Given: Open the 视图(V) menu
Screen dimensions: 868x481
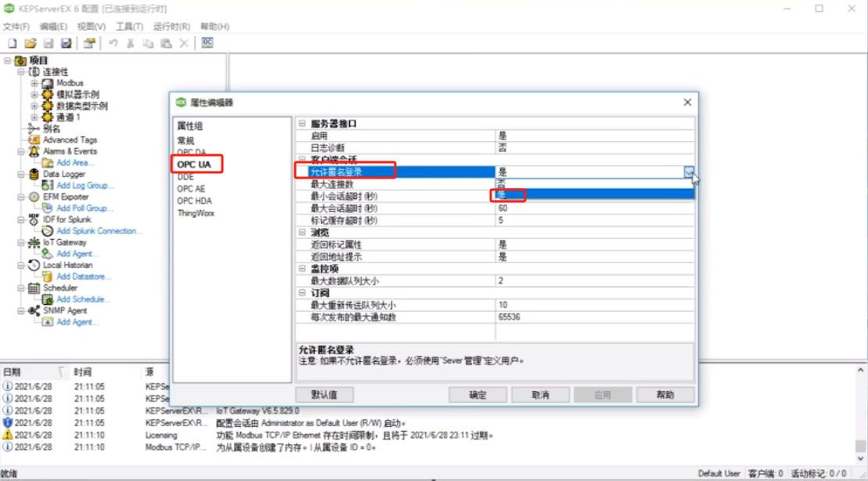Looking at the screenshot, I should tap(92, 27).
